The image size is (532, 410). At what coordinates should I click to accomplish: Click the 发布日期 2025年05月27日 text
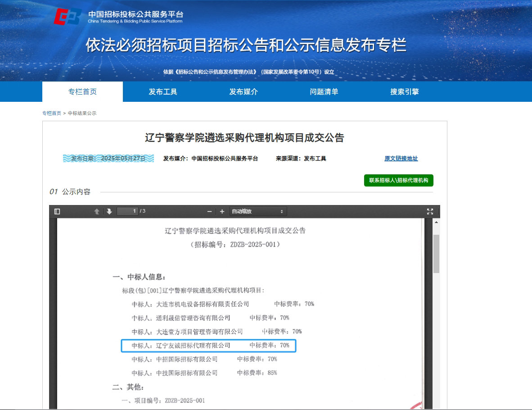(108, 158)
